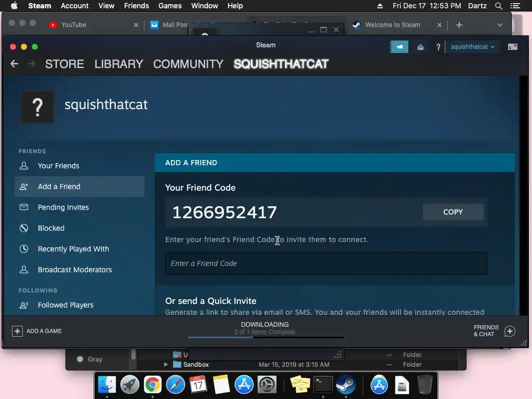Click the download progress bar

[x=265, y=337]
